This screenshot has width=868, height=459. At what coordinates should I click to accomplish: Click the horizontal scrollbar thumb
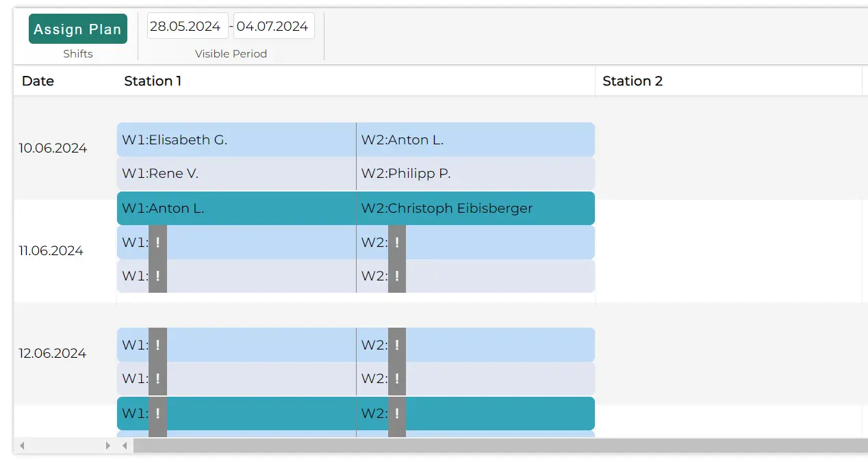click(500, 446)
